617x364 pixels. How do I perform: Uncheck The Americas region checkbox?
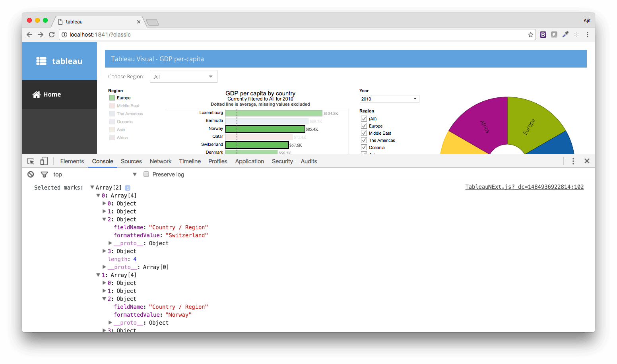364,140
